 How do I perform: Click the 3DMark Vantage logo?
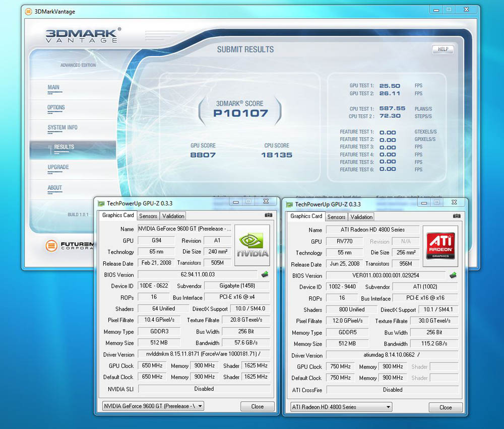[x=83, y=35]
